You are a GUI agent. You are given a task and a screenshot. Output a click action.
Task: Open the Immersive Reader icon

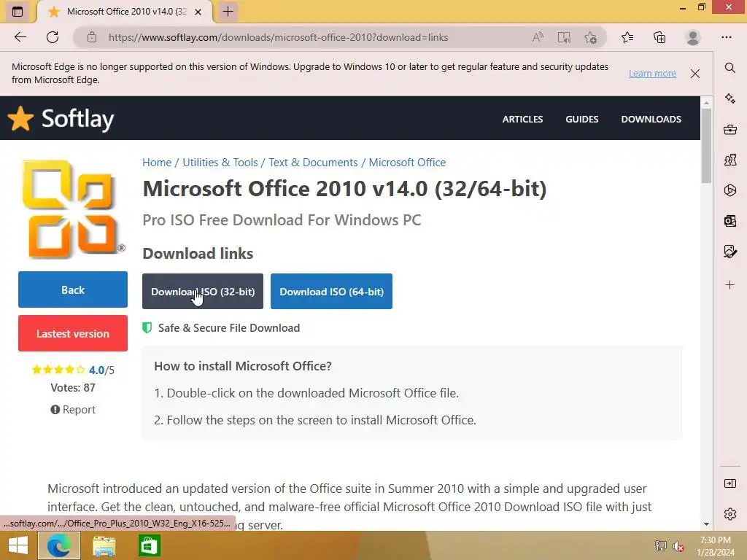(564, 37)
